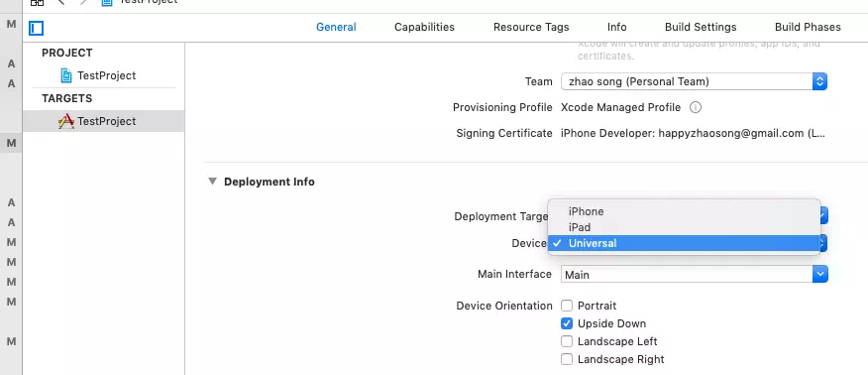Enable Portrait device orientation
868x375 pixels.
pos(567,306)
